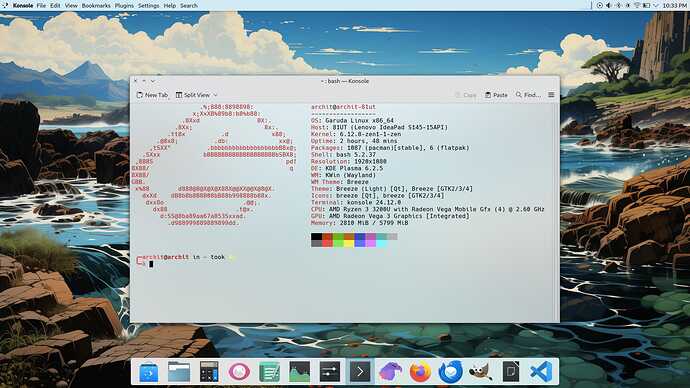The width and height of the screenshot is (690, 388).
Task: Click the black color block in neofetch palette
Action: tap(316, 237)
